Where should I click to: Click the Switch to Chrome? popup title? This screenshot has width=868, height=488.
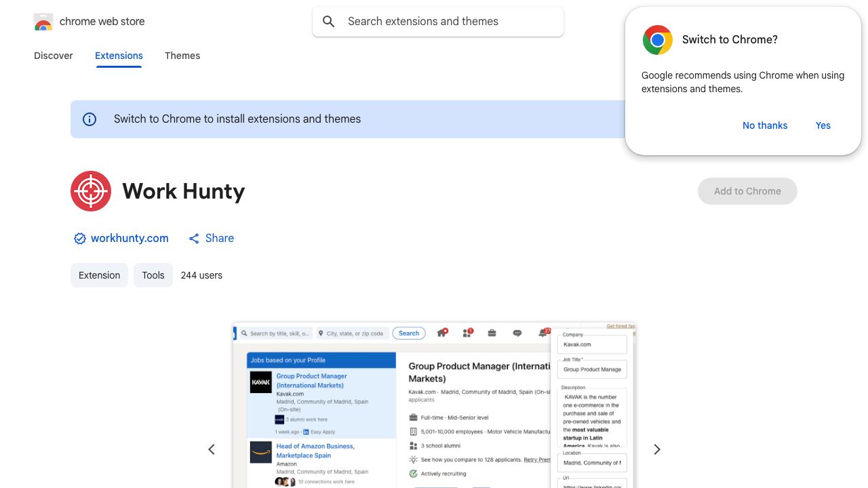[x=730, y=40]
